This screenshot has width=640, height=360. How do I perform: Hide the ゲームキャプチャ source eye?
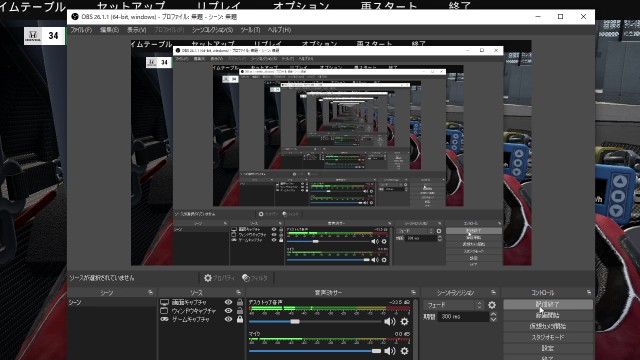pyautogui.click(x=229, y=319)
